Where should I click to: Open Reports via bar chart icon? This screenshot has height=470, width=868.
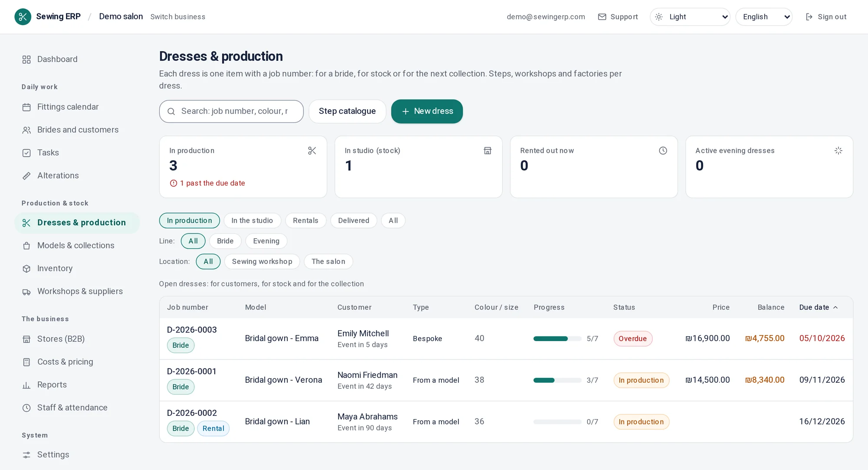[26, 385]
